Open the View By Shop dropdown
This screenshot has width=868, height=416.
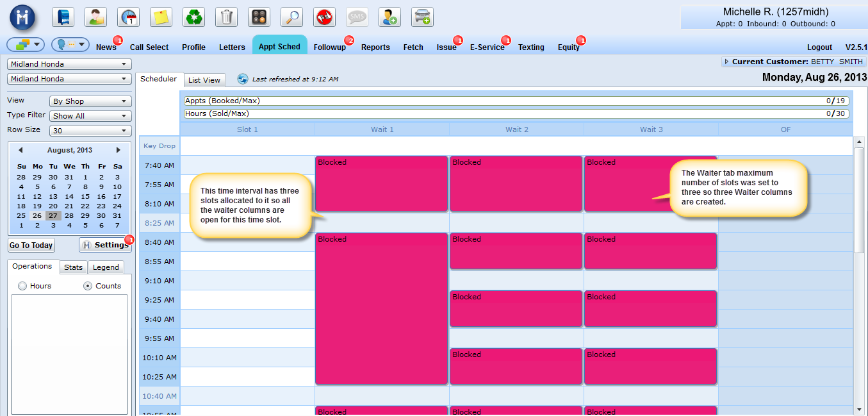90,101
